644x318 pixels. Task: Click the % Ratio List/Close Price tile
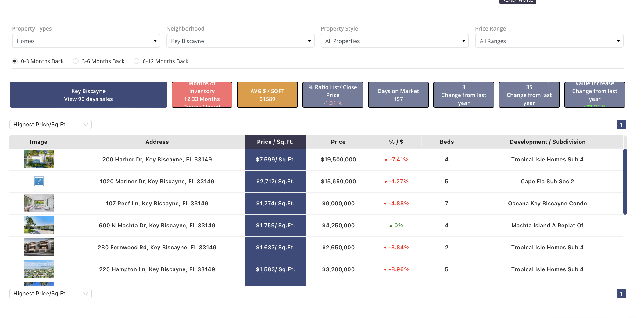333,95
